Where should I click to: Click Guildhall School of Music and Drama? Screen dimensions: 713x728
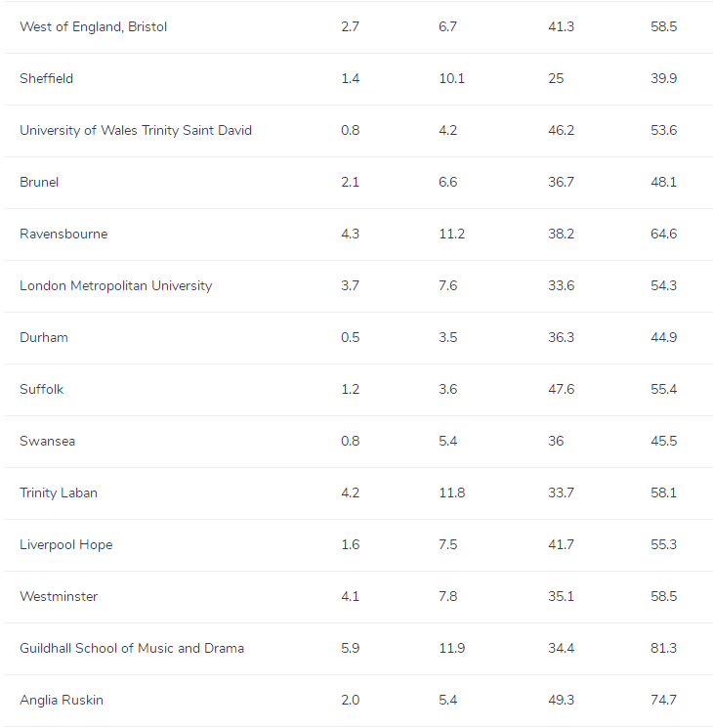pos(132,648)
